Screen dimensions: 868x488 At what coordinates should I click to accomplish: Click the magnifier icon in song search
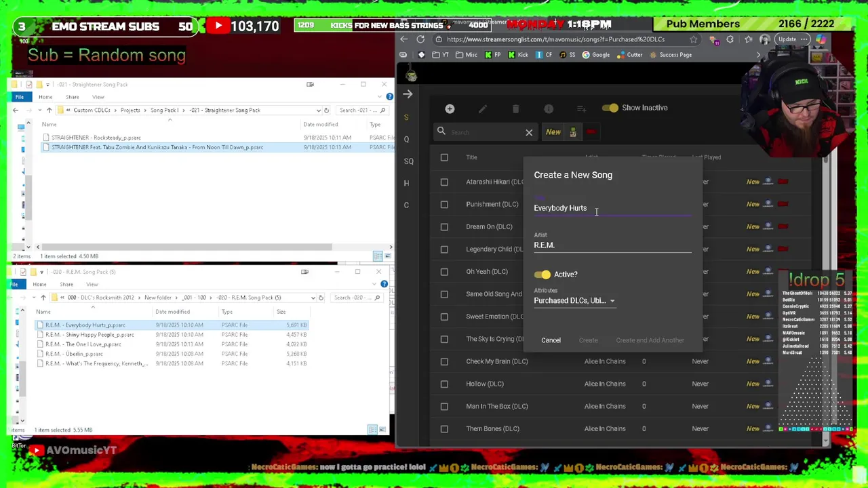point(441,131)
